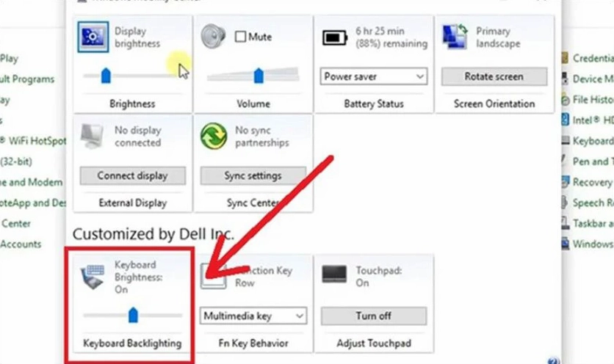Tick the Mute checkbox

click(240, 37)
